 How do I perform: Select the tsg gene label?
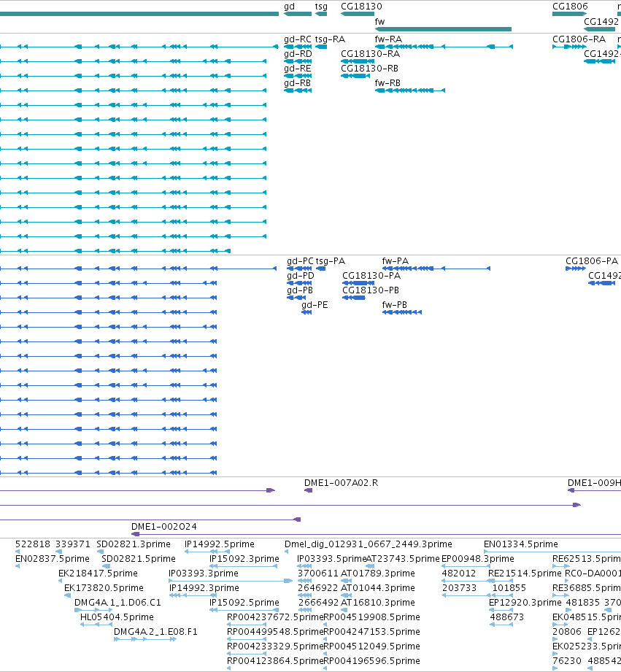tap(321, 7)
